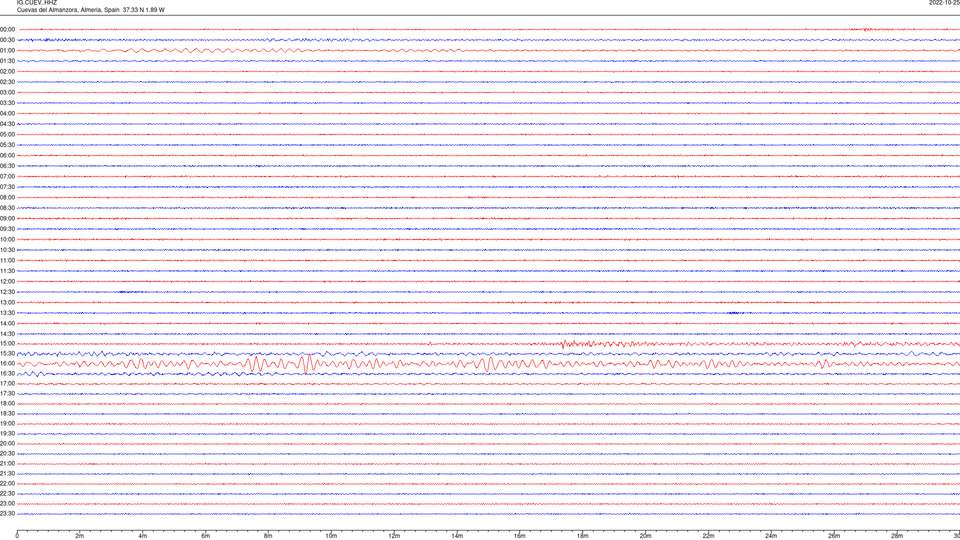Click the 8m tick label on axis

(268, 536)
